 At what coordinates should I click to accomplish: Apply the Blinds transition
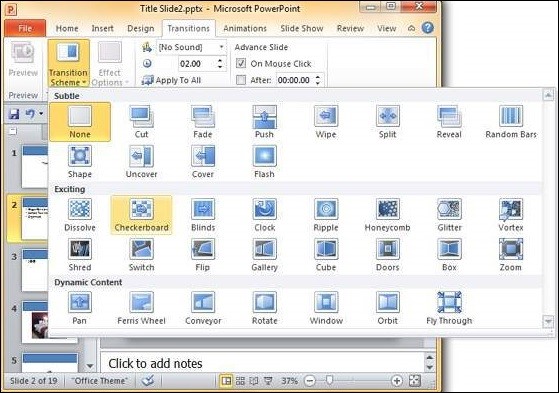(x=203, y=215)
